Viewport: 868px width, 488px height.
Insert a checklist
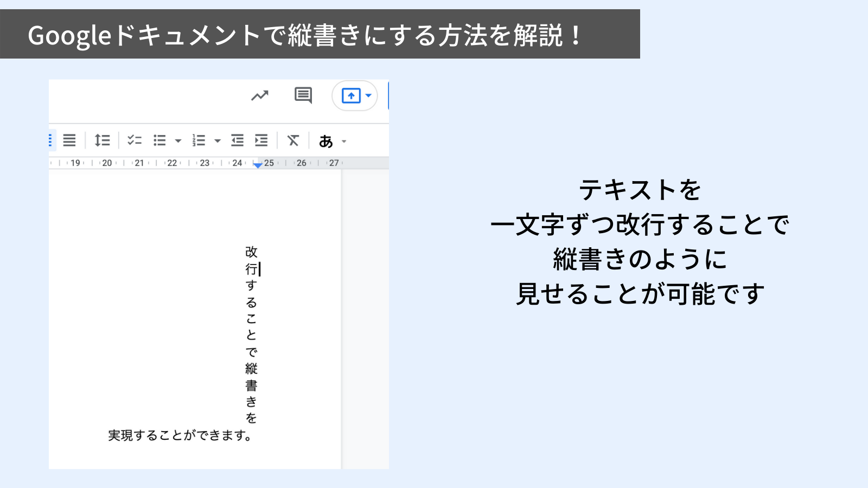[135, 140]
